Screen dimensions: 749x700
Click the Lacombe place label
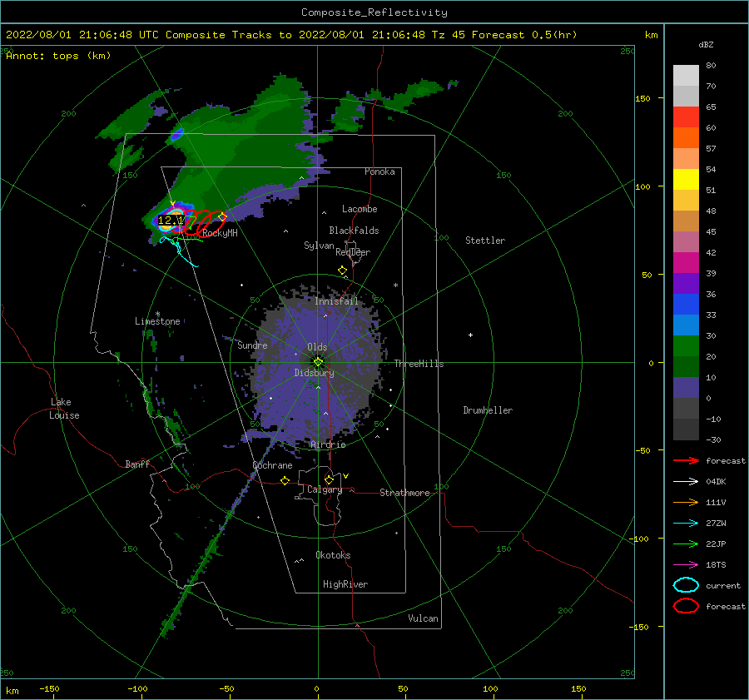[x=360, y=209]
